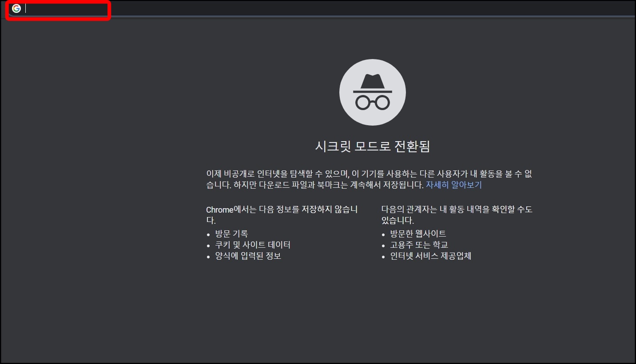636x364 pixels.
Task: Click the 이제 비공개로 인터넷을 탐색할 paragraph
Action: [x=369, y=179]
